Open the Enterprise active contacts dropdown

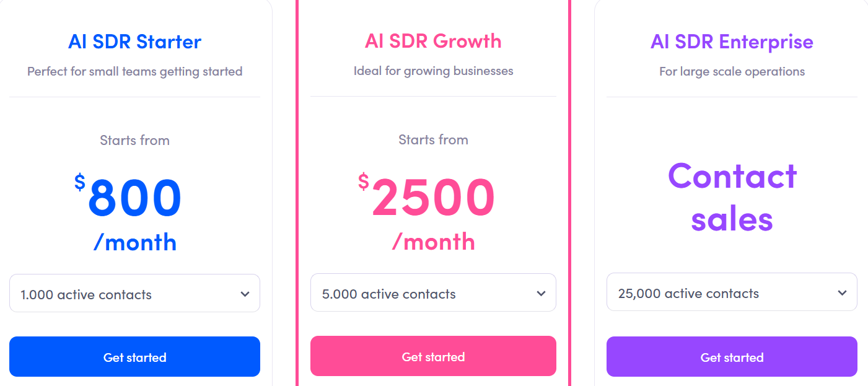[732, 292]
